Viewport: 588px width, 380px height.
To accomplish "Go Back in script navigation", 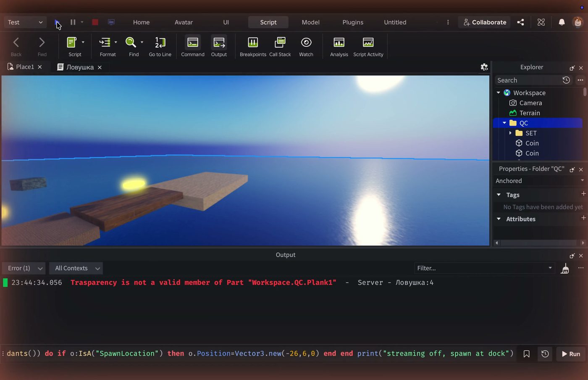I will 16,46.
